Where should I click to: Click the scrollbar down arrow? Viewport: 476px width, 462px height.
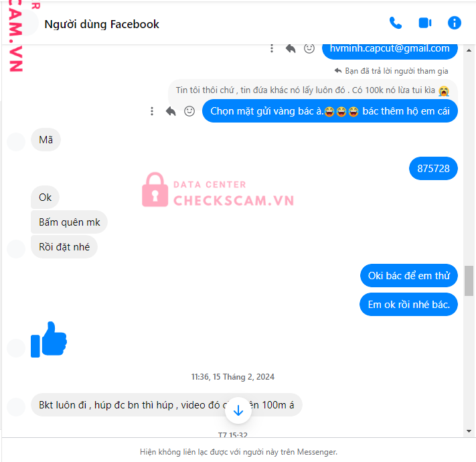coord(469,431)
